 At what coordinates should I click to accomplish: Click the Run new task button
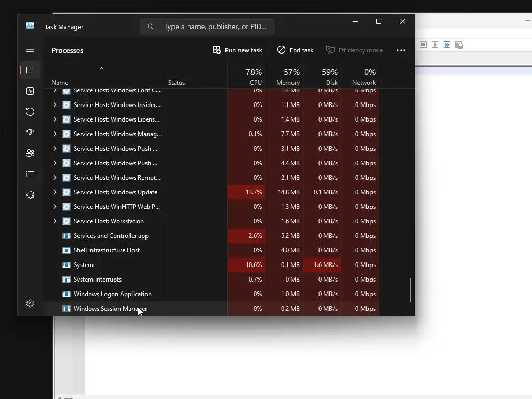237,50
